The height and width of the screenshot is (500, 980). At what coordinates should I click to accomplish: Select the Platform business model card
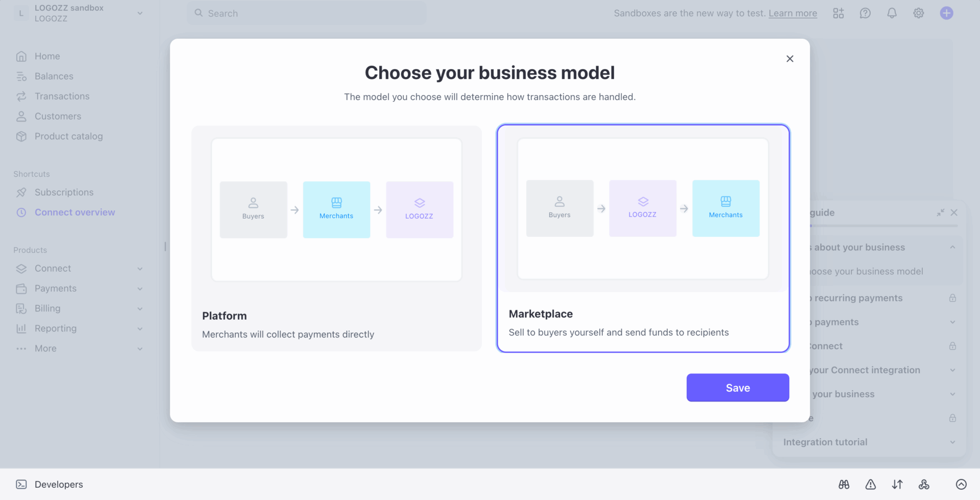coord(336,237)
